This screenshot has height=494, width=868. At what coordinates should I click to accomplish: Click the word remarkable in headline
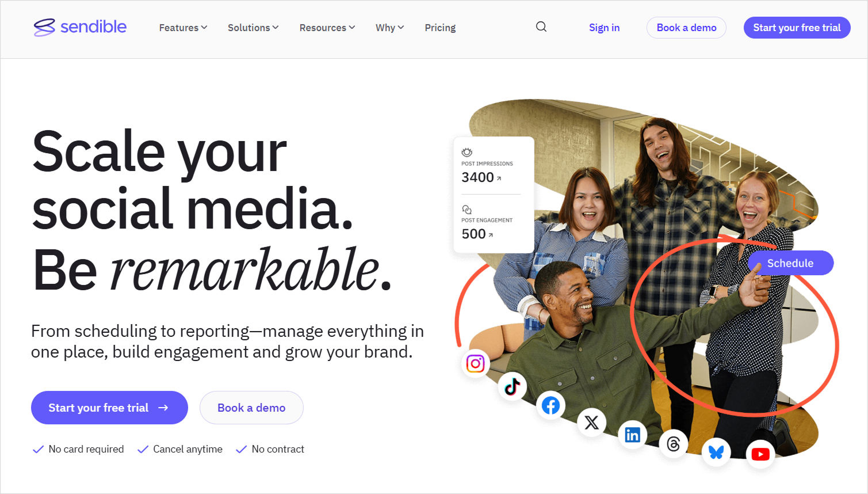(245, 269)
